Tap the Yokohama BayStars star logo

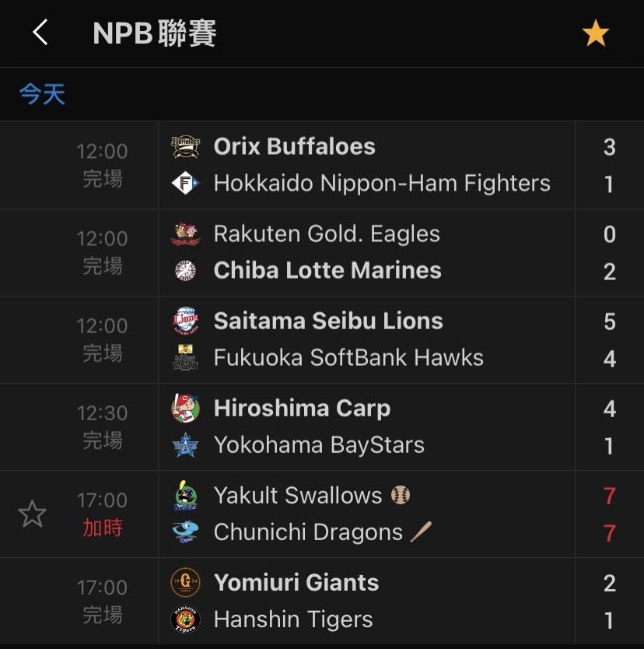(x=185, y=444)
